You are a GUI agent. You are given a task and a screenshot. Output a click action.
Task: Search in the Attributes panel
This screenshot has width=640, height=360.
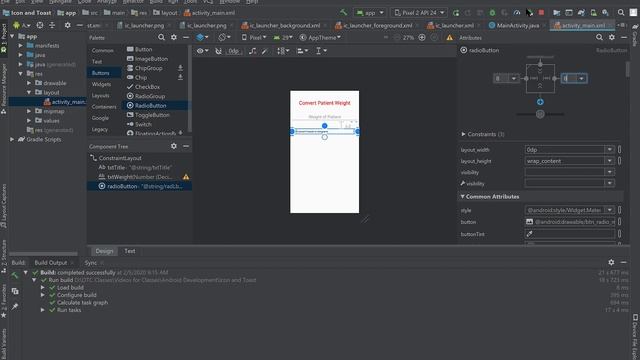(x=599, y=38)
